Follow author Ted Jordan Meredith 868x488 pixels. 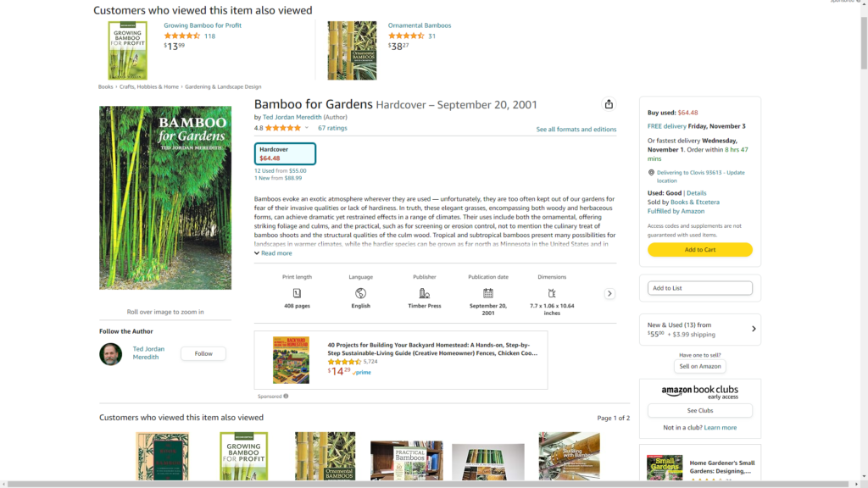click(203, 353)
